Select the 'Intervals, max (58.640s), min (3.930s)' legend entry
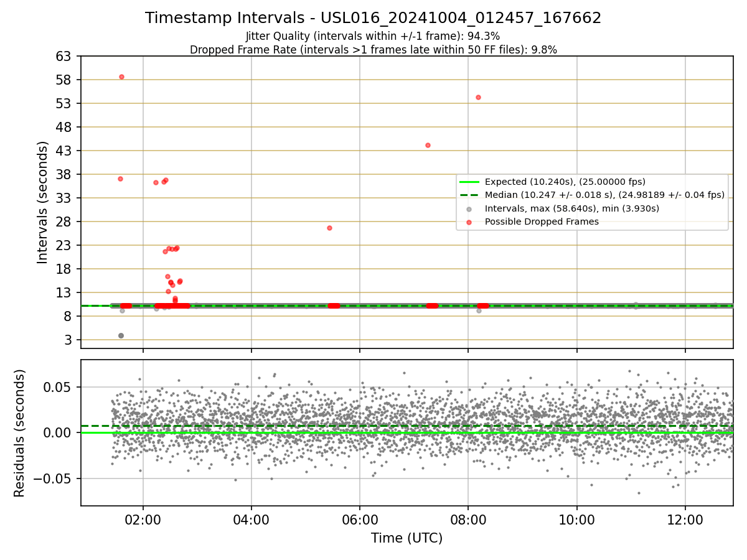The width and height of the screenshot is (747, 560). tap(572, 208)
